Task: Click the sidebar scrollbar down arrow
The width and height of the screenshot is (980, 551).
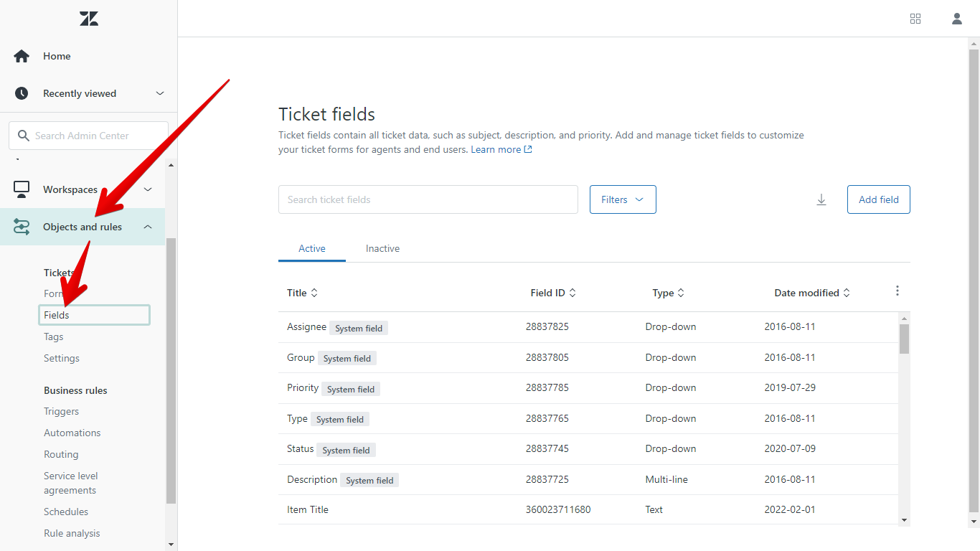Action: tap(171, 545)
